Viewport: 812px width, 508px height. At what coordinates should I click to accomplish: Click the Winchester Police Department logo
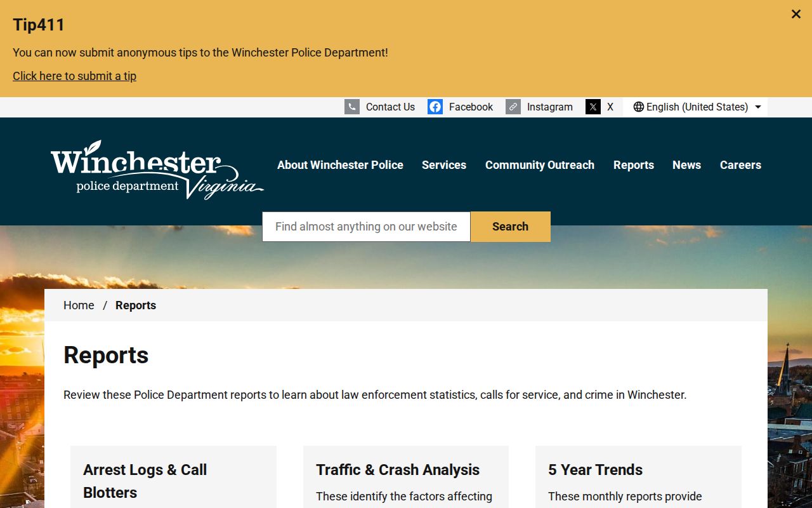[x=157, y=170]
